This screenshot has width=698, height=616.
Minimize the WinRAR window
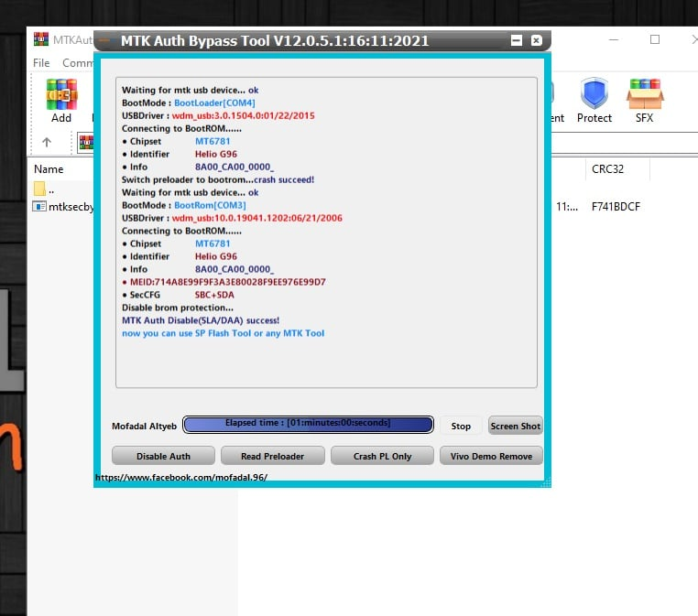tap(614, 39)
